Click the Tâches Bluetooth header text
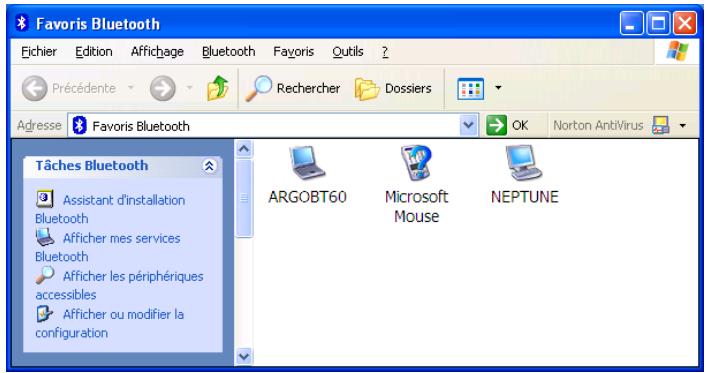The height and width of the screenshot is (373, 707). [92, 166]
